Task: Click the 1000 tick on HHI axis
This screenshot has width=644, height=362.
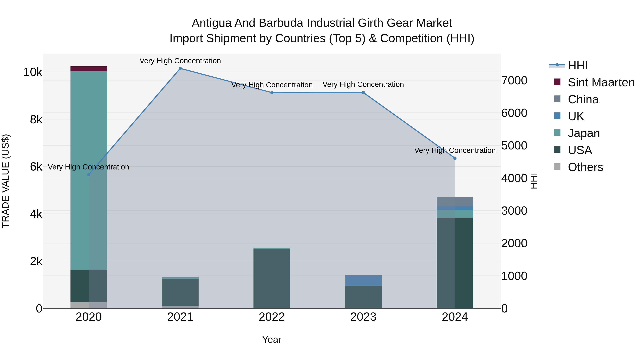Action: (x=514, y=276)
